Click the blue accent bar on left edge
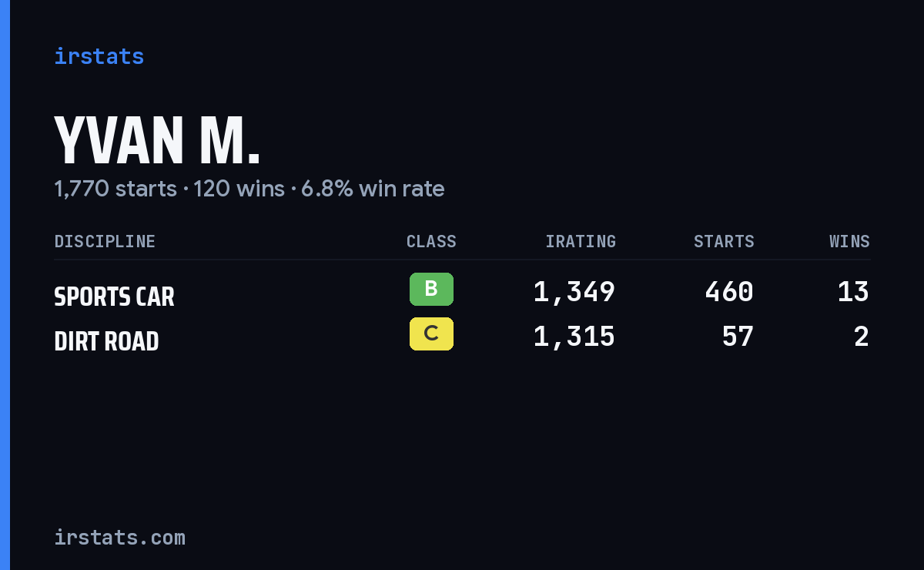 click(5, 285)
